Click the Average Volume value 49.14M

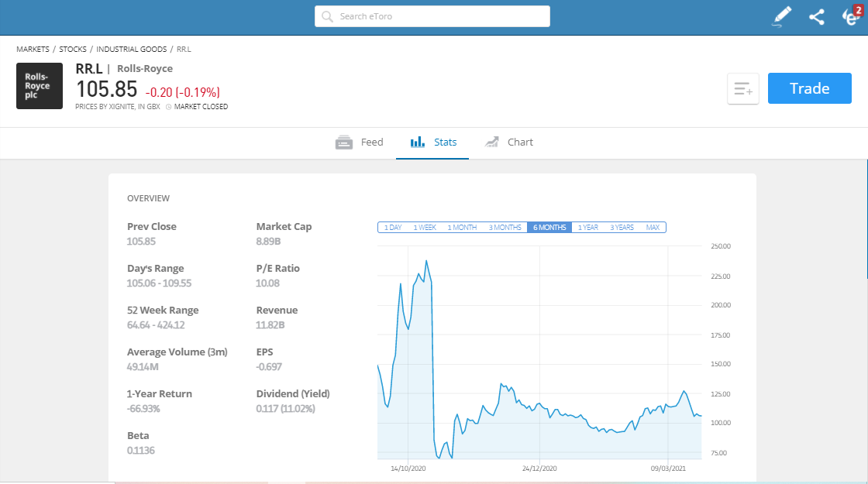(143, 367)
